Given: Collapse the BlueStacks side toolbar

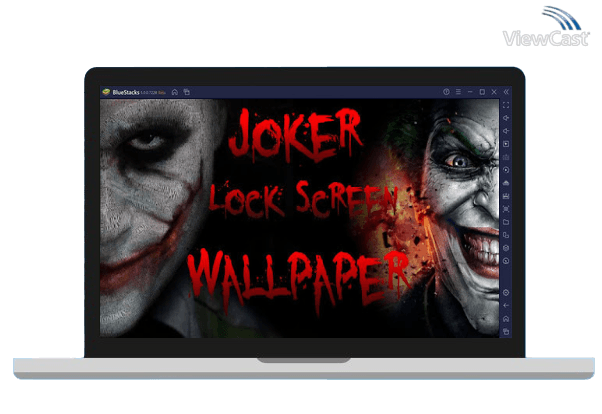Looking at the screenshot, I should coord(506,92).
